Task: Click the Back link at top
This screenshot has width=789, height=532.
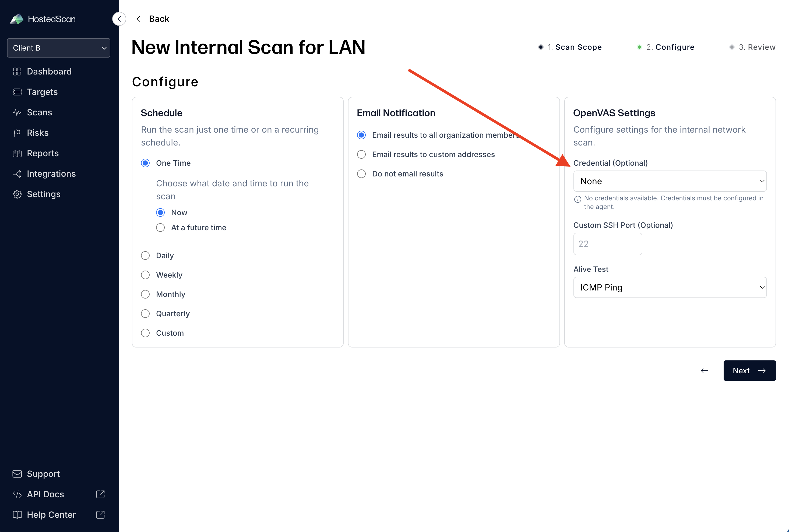Action: point(159,19)
